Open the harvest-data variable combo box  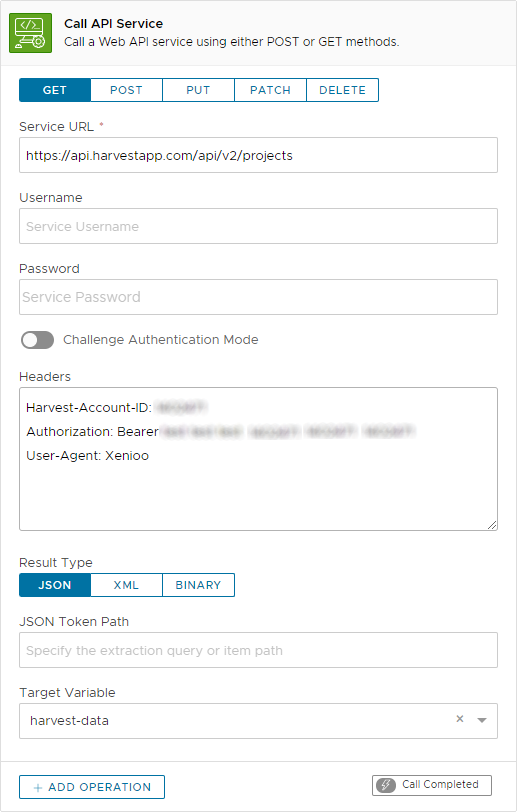pos(258,721)
